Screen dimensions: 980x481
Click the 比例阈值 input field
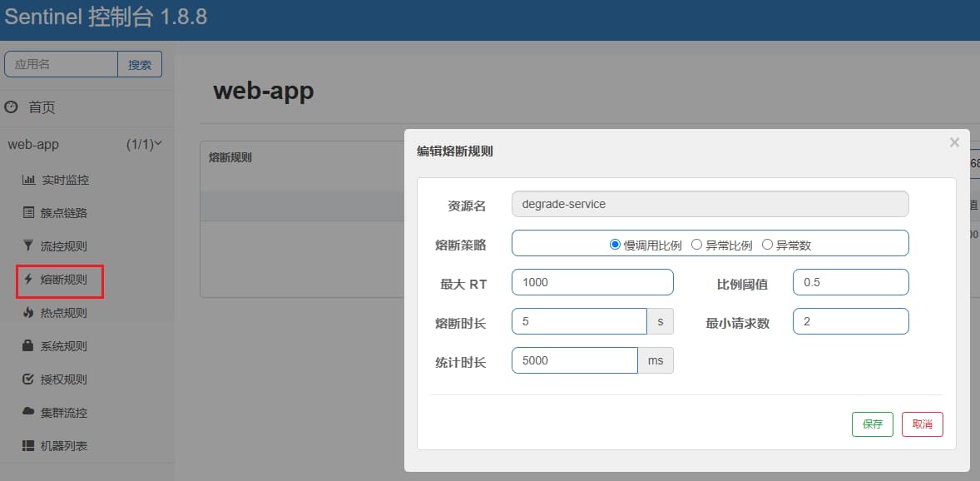(x=850, y=282)
